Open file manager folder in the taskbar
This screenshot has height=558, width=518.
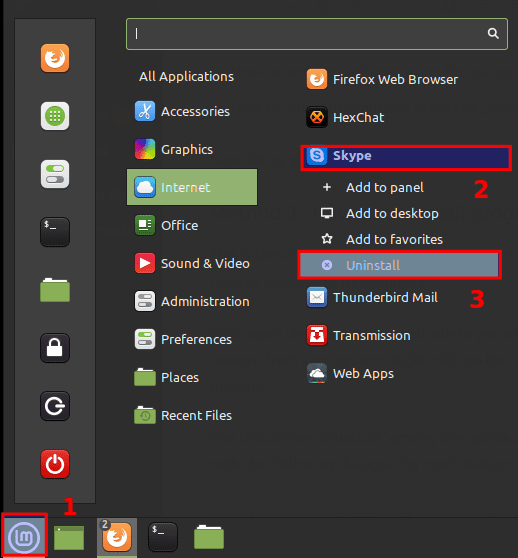[209, 537]
